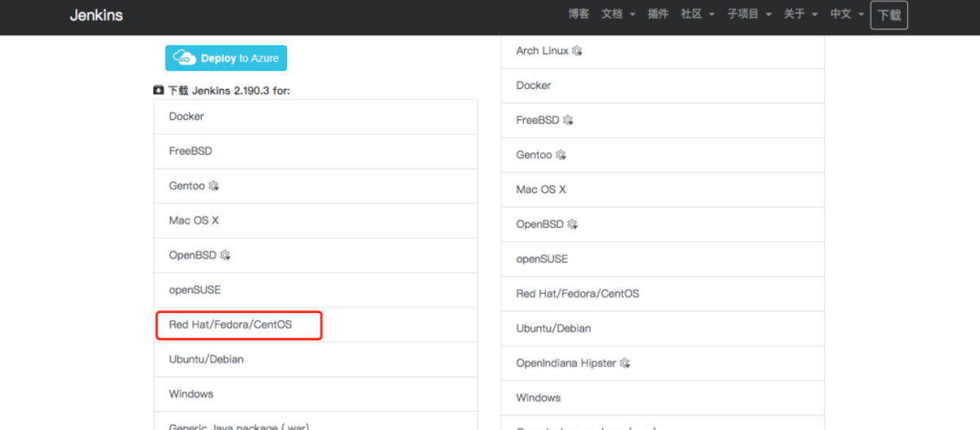This screenshot has height=430, width=980.
Task: Select the 插件 menu item
Action: click(658, 13)
